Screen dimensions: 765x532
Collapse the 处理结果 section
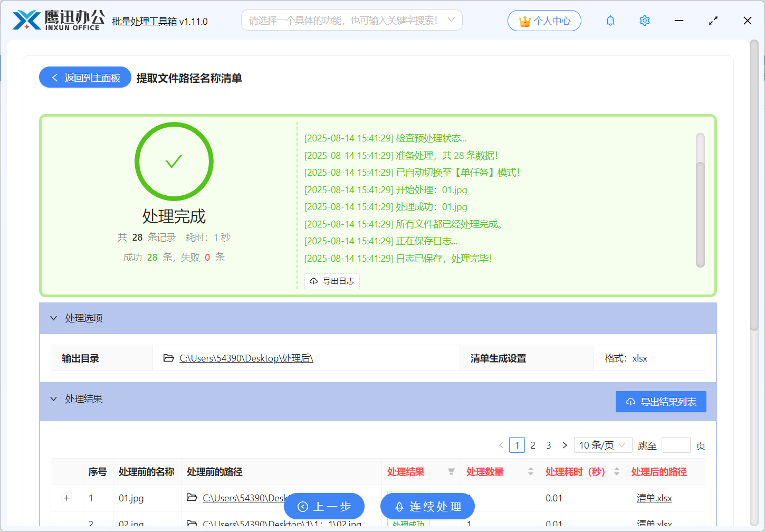point(53,399)
